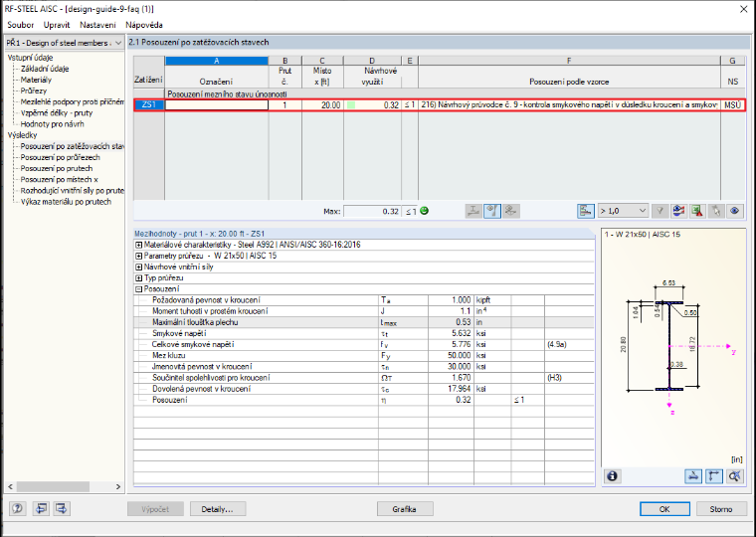
Task: Click the scrollbar right arrow in navigator
Action: (x=118, y=487)
